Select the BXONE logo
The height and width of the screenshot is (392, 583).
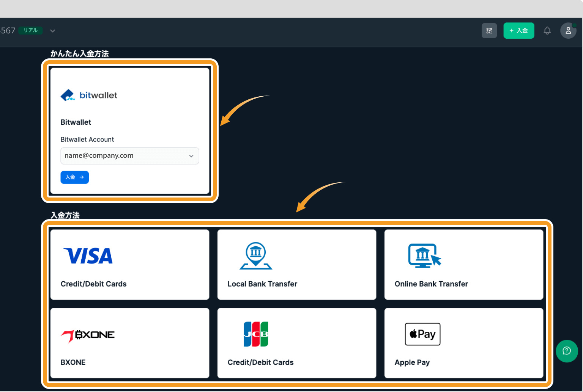tap(88, 336)
